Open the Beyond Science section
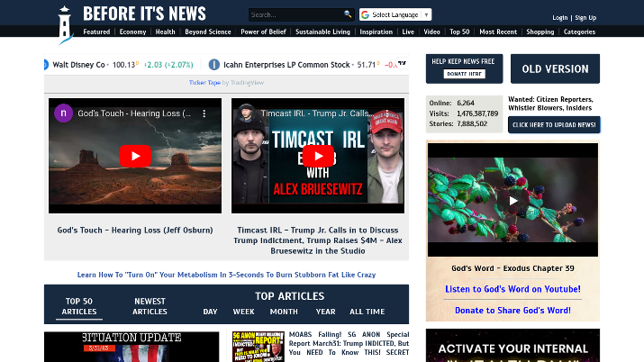644x362 pixels. click(208, 32)
